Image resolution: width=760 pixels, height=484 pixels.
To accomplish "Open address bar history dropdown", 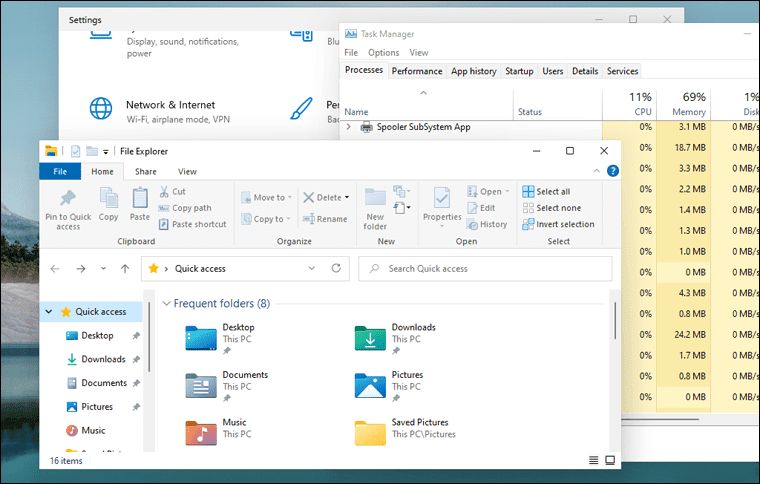I will tap(312, 268).
